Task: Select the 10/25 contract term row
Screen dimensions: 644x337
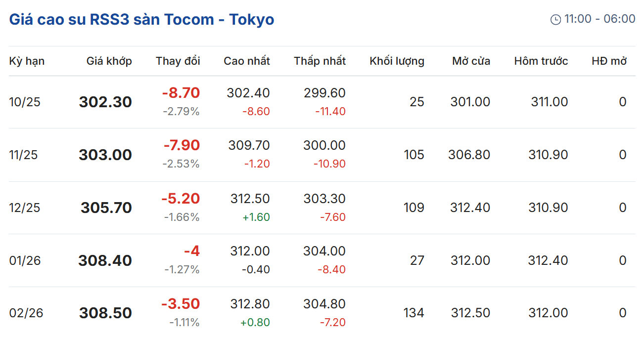Action: point(25,102)
